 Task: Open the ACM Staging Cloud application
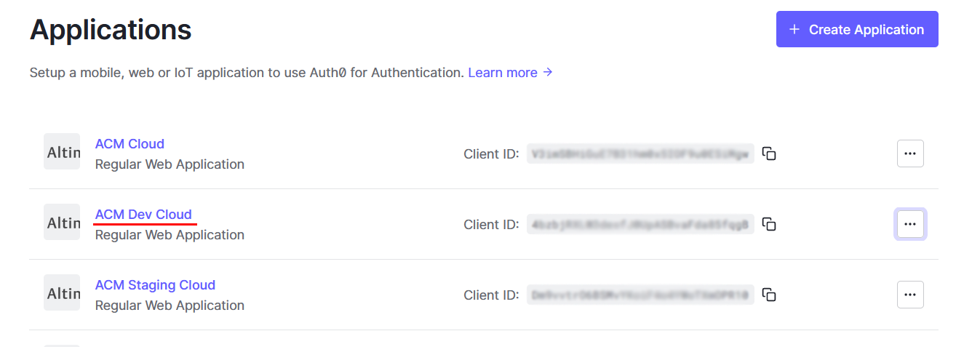[155, 284]
